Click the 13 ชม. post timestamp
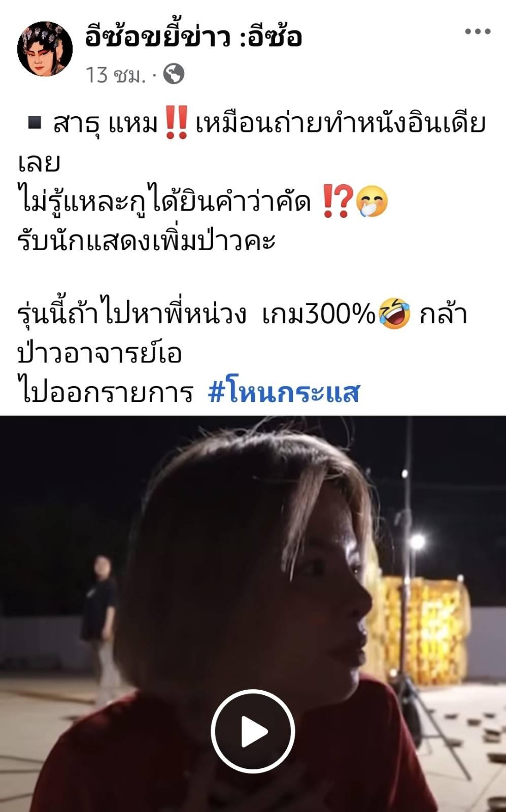Screen dimensions: 506x812 [115, 75]
